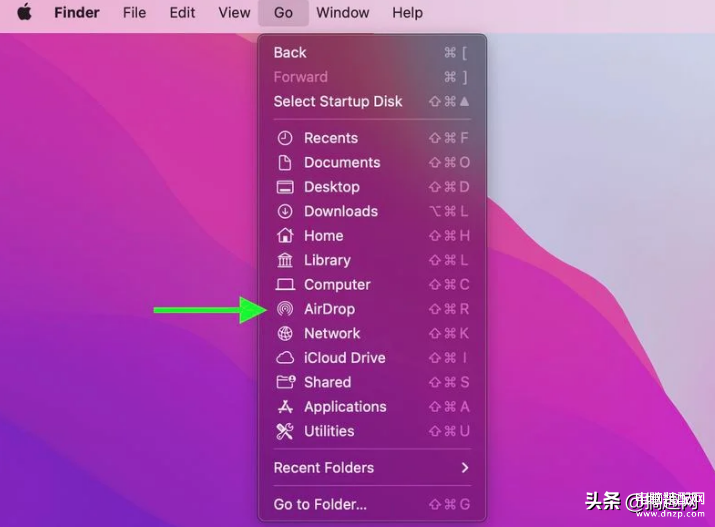
Task: Select the Desktop menu item
Action: [x=331, y=187]
